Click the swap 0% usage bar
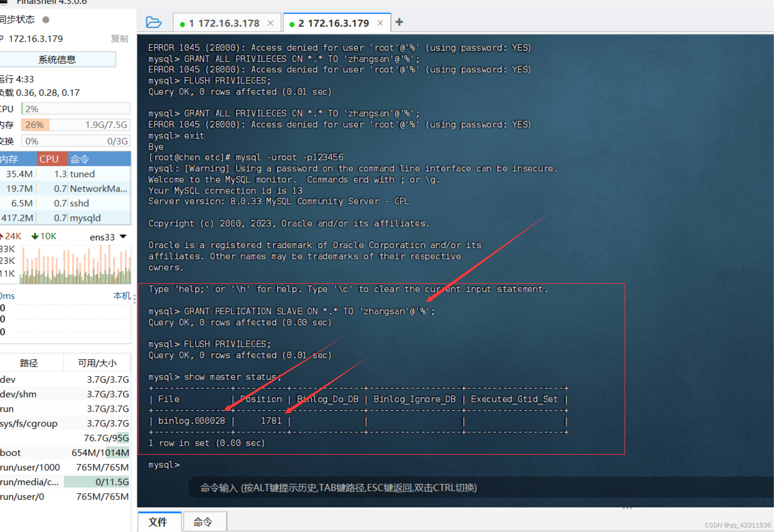This screenshot has width=777, height=532. [76, 141]
